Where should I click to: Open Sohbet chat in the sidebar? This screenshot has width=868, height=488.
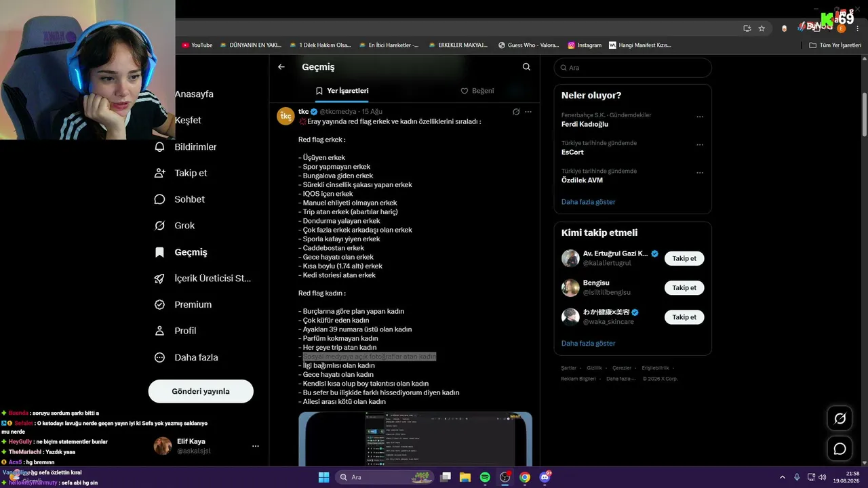point(180,199)
